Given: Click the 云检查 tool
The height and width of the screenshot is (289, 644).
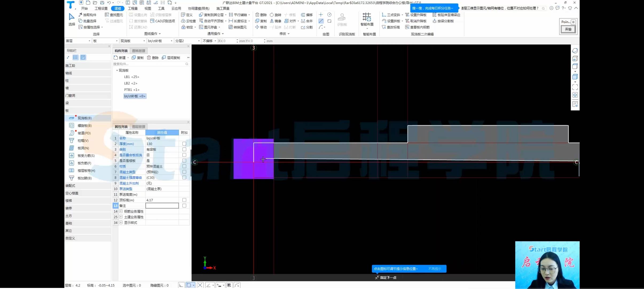Looking at the screenshot, I should click(189, 21).
